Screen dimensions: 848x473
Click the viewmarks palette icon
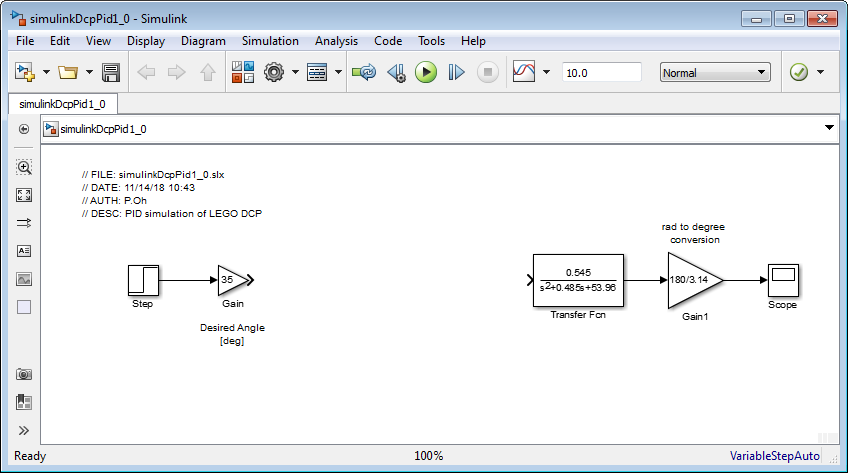pyautogui.click(x=24, y=402)
